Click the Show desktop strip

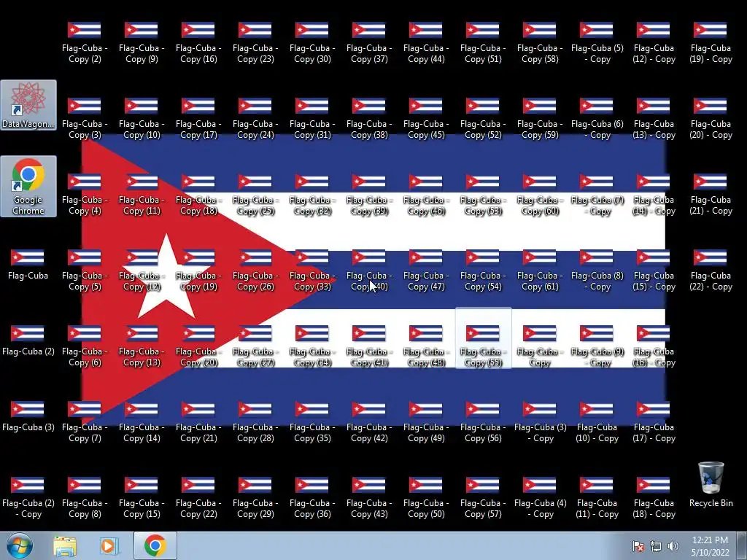742,545
